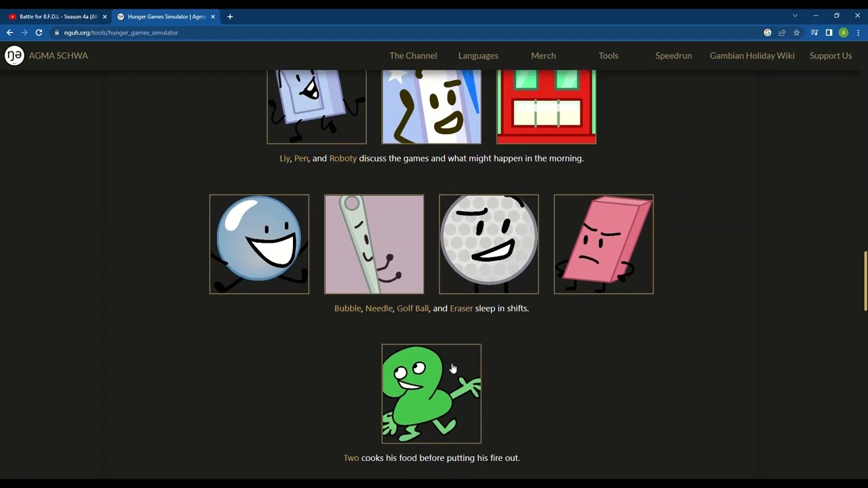868x488 pixels.
Task: Click the name 'Bubble' in caption
Action: click(347, 308)
